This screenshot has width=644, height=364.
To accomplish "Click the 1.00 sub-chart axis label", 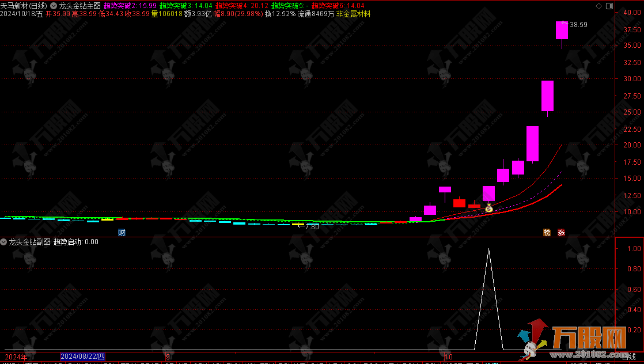I will (x=634, y=249).
